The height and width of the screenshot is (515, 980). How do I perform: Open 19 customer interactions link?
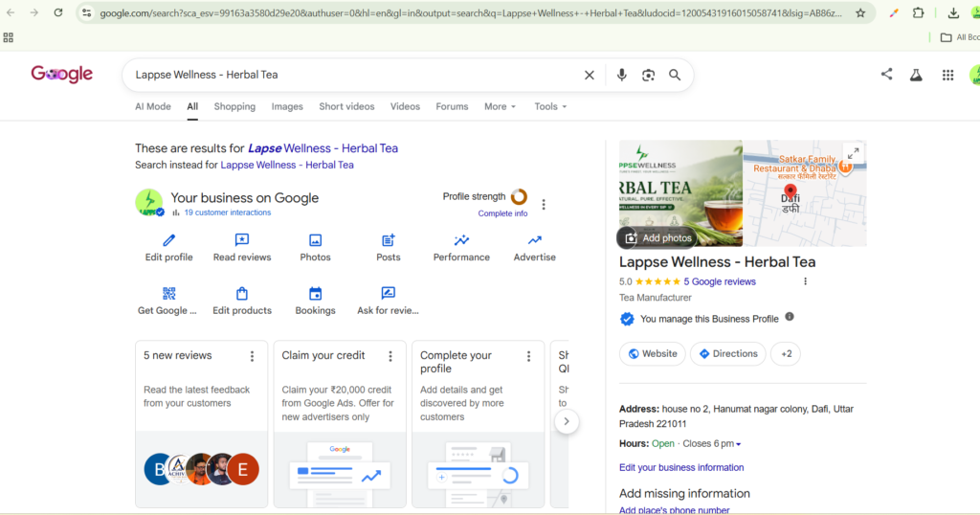228,213
